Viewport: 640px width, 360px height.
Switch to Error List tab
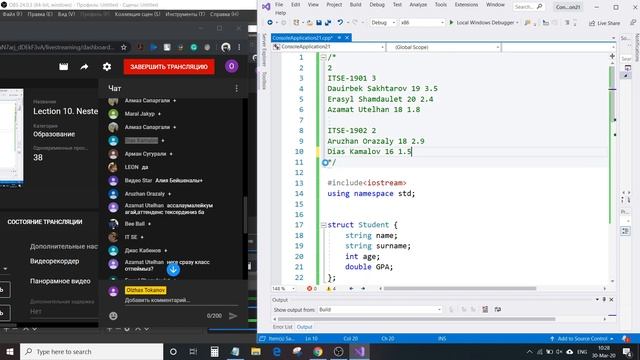(282, 327)
